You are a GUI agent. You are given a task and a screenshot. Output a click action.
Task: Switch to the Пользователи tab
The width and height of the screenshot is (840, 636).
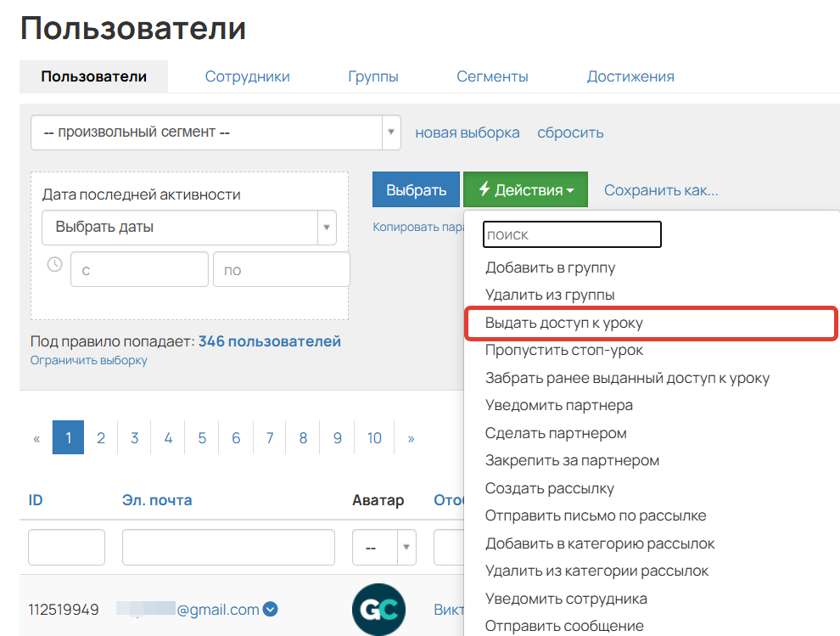pos(93,76)
